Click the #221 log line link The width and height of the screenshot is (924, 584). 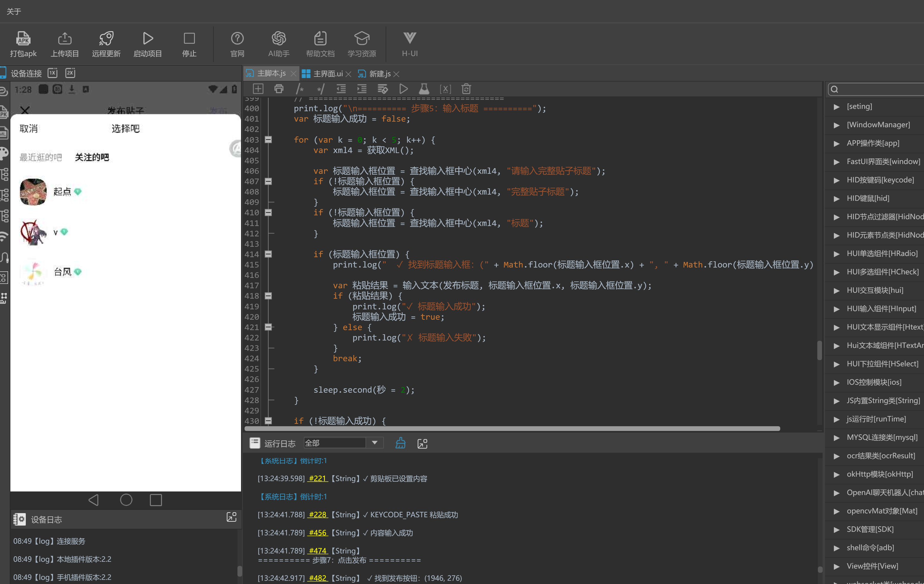317,478
